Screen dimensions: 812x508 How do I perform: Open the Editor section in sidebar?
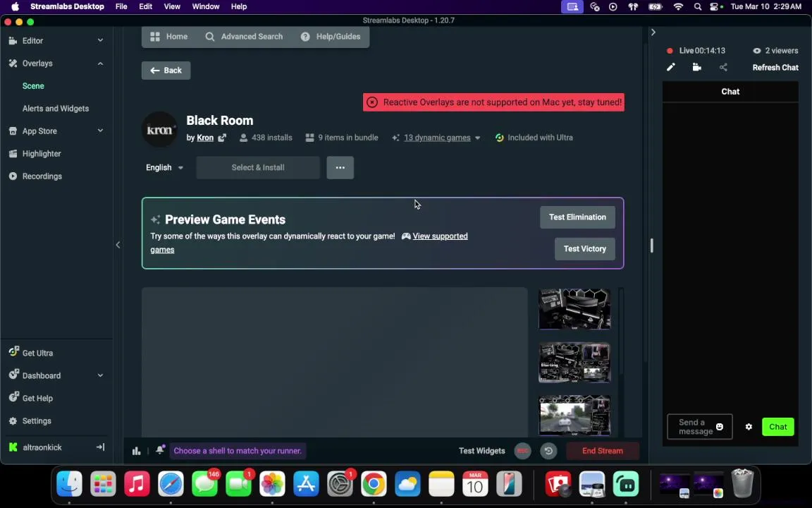click(32, 40)
